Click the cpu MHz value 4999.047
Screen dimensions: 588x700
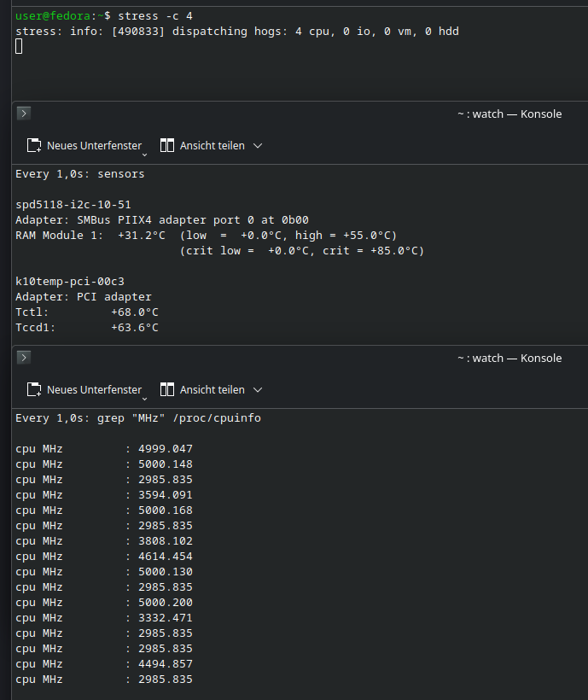166,449
